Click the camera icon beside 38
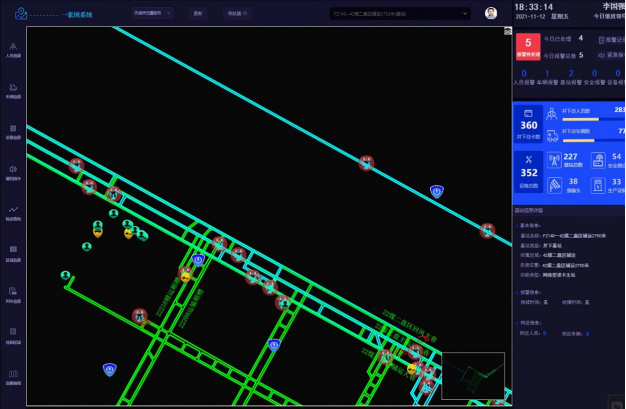 pyautogui.click(x=554, y=185)
